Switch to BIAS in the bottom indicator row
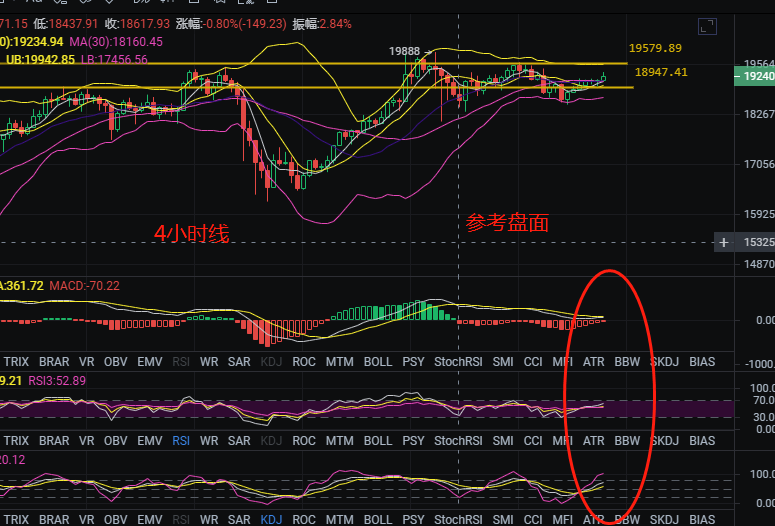The height and width of the screenshot is (526, 775). [x=702, y=520]
